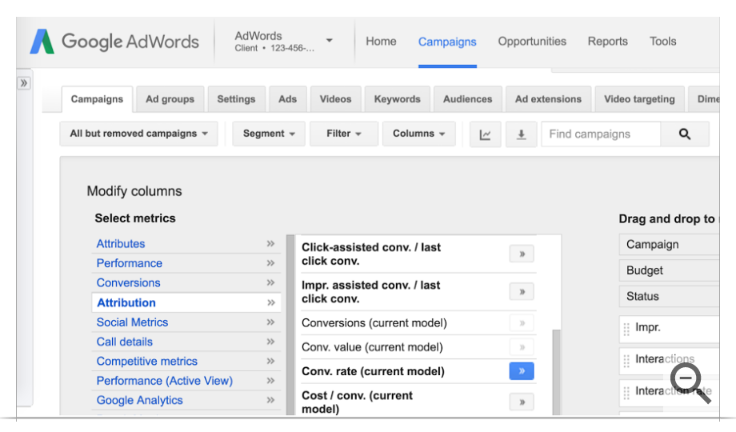Add Cost / conv. (current model) column

(x=521, y=402)
